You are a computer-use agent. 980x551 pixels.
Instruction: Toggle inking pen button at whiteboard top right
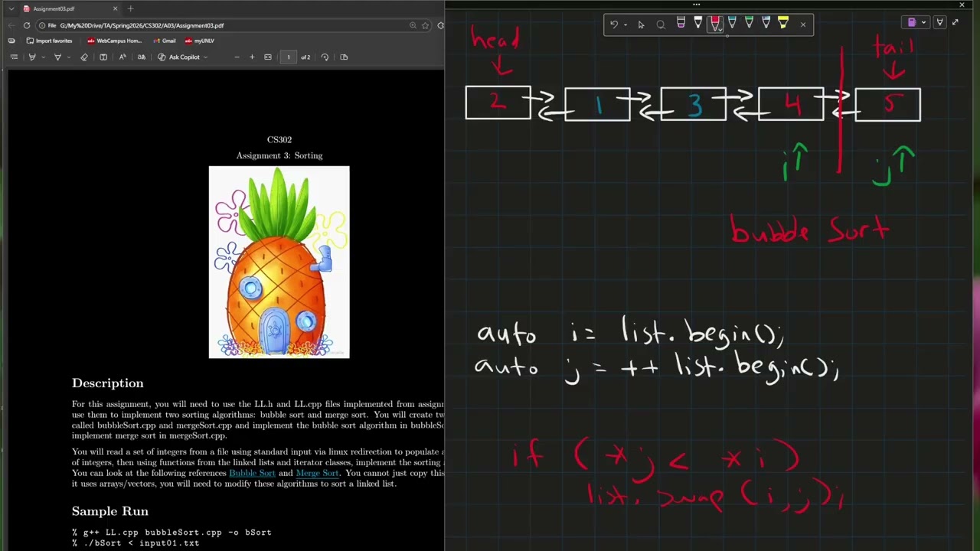(939, 23)
